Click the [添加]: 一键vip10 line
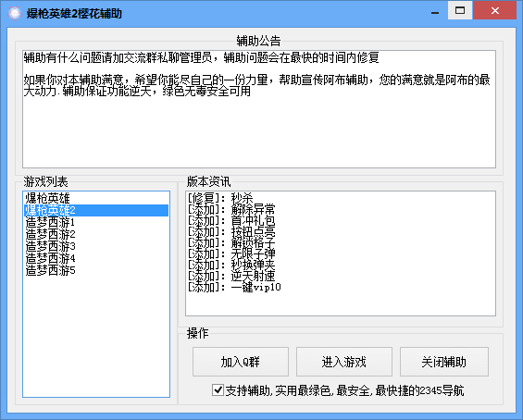This screenshot has height=420, width=523. [x=234, y=287]
